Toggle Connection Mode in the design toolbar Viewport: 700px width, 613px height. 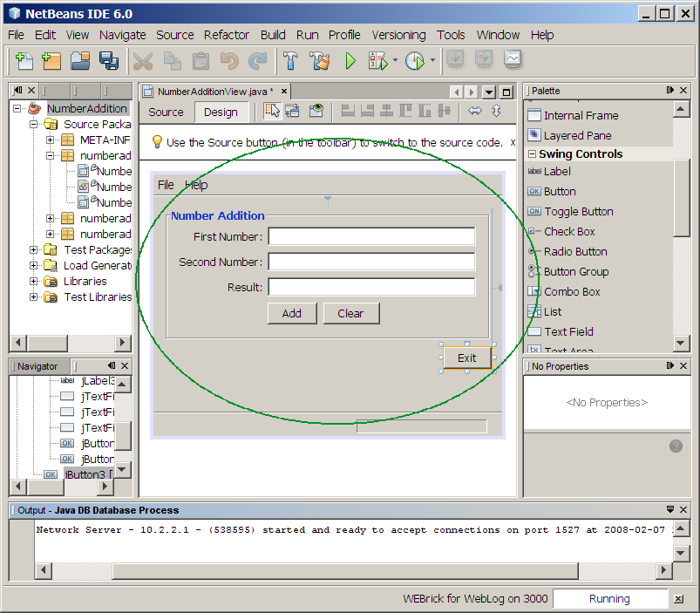point(292,110)
